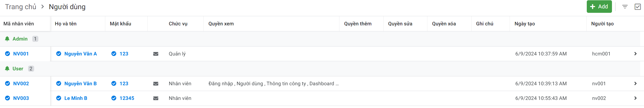Screen dimensions: 644x108
Task: Click the envelope icon in NV001 row
Action: tap(156, 54)
